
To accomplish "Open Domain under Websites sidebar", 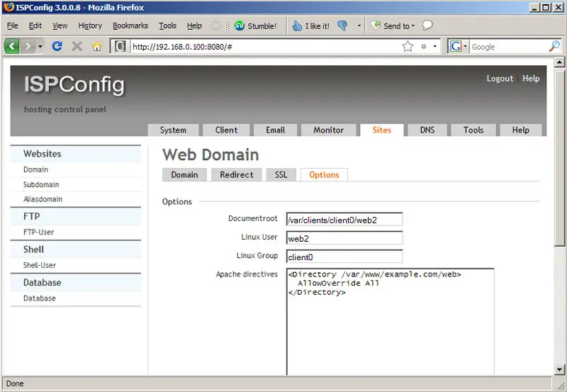I will point(35,169).
